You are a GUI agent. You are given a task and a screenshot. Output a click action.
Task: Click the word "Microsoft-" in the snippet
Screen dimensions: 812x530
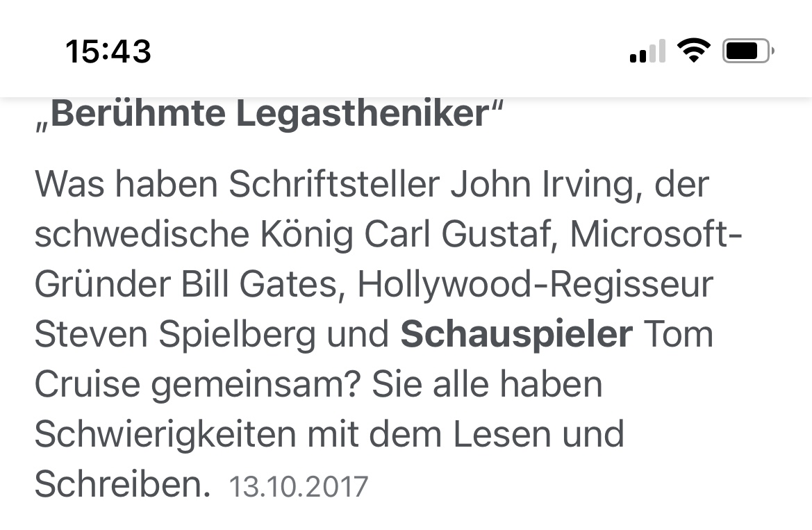[656, 235]
